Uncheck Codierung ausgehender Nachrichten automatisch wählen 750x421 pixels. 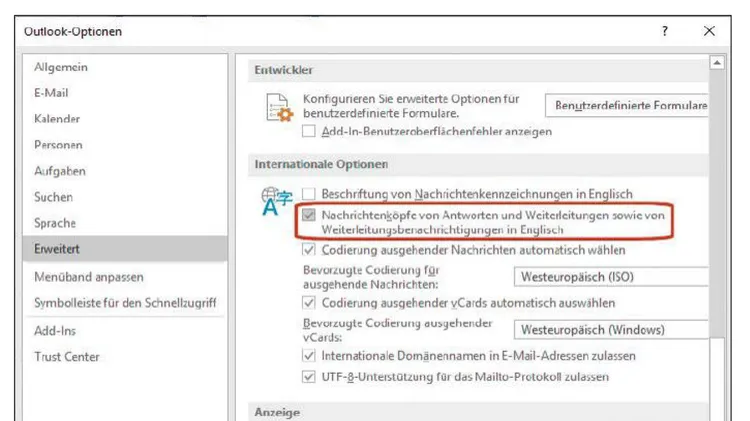tap(309, 250)
